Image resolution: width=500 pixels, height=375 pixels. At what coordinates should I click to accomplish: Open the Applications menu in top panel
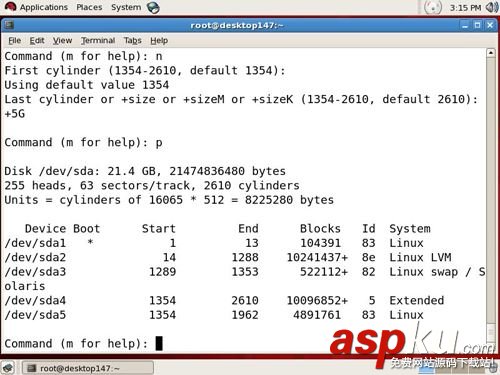[x=43, y=7]
